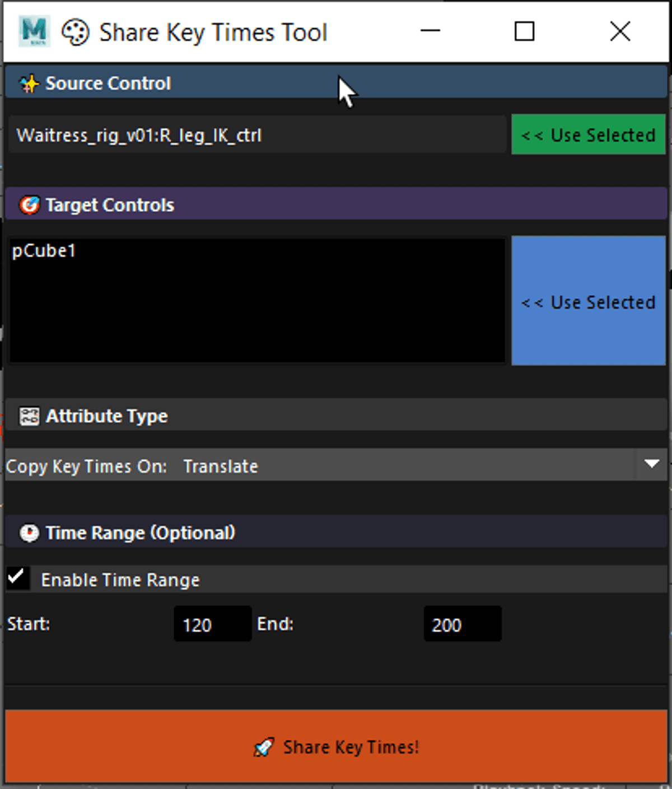672x789 pixels.
Task: Click the dropdown arrow next to Translate
Action: tap(651, 464)
